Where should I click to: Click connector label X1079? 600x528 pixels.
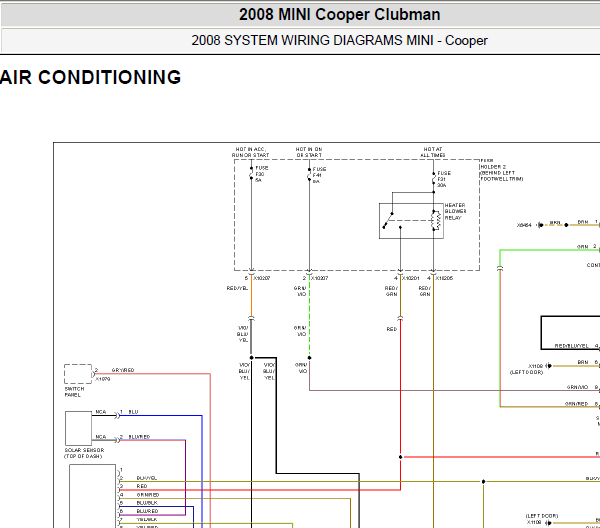point(103,379)
